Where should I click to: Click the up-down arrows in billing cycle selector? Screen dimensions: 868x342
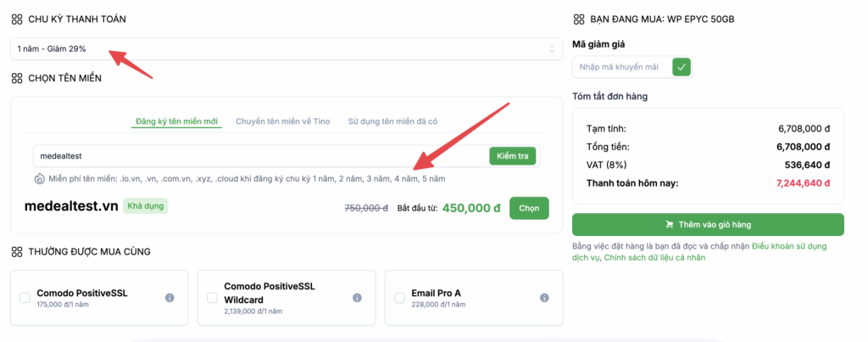(552, 48)
